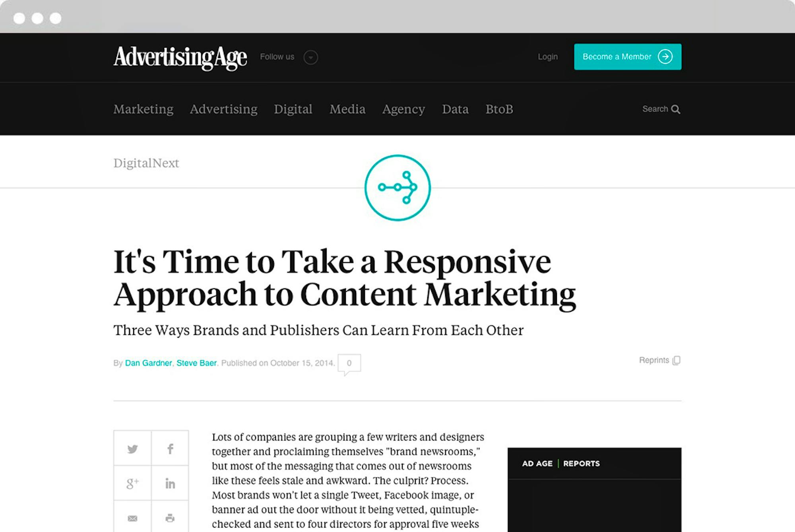Share article on Facebook icon
The image size is (795, 532).
pyautogui.click(x=170, y=449)
